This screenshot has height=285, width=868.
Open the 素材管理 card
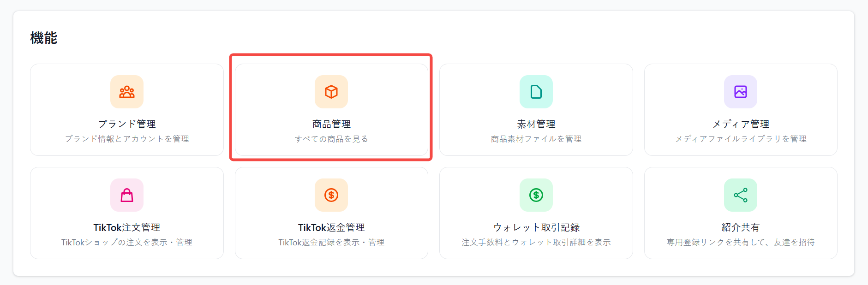(x=536, y=109)
